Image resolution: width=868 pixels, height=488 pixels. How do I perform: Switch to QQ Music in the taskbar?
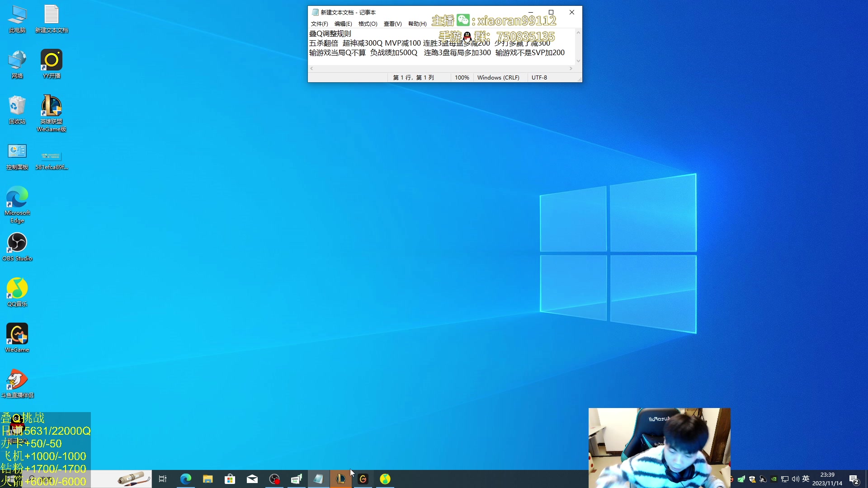pos(385,479)
